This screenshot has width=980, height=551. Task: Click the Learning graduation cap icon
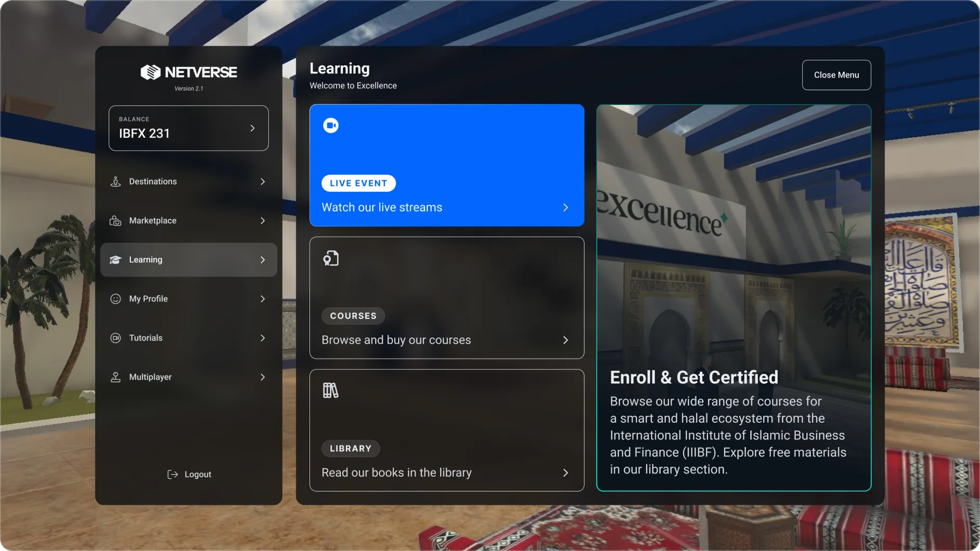coord(115,260)
